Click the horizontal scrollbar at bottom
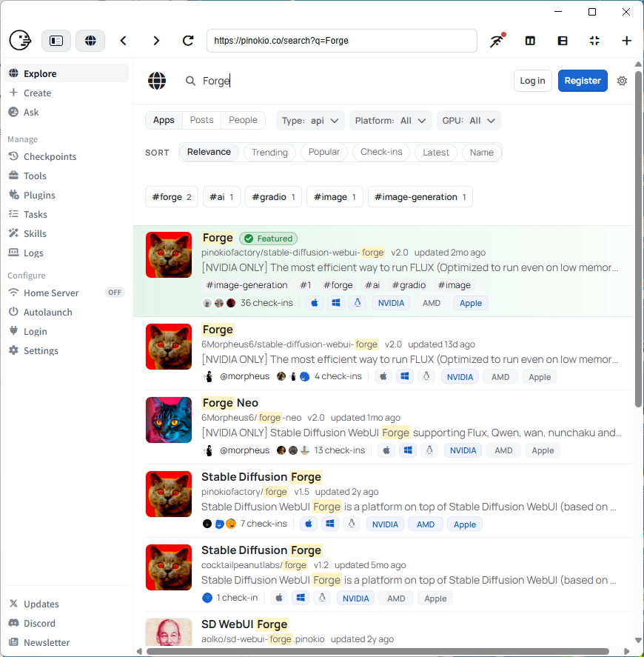 point(377,651)
